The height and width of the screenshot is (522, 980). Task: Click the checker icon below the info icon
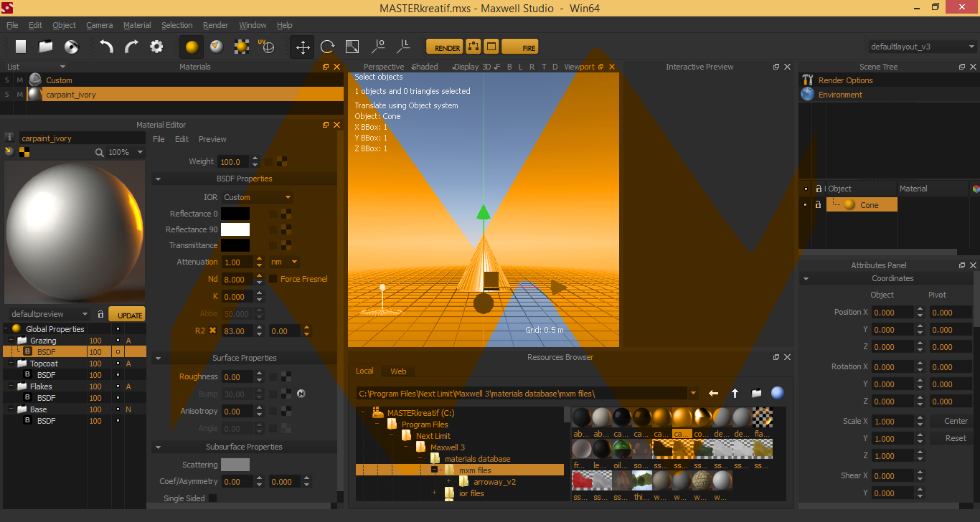(x=24, y=151)
